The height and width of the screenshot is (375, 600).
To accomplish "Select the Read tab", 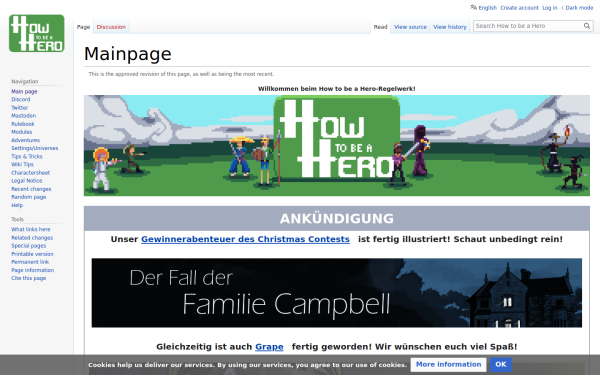I will 380,27.
